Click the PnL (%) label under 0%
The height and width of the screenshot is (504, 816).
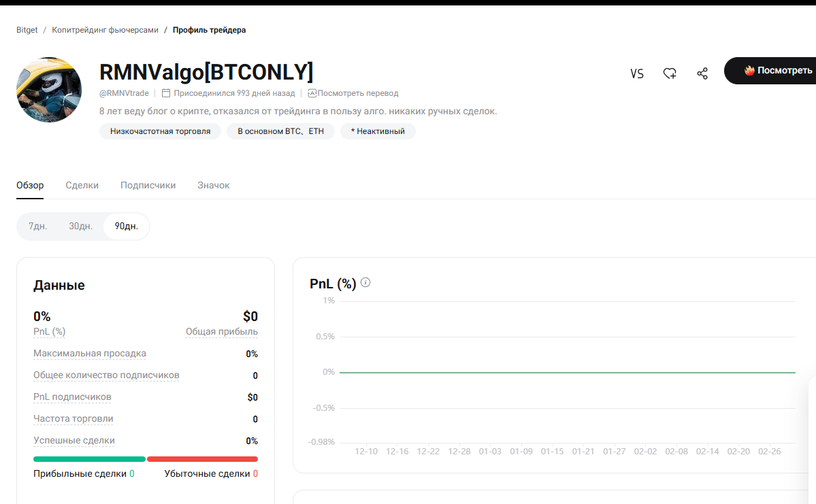point(50,331)
